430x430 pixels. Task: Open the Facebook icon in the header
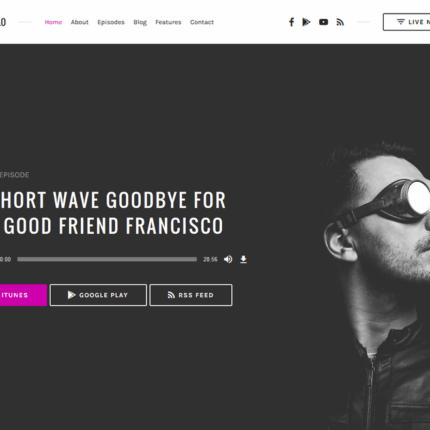tap(291, 22)
